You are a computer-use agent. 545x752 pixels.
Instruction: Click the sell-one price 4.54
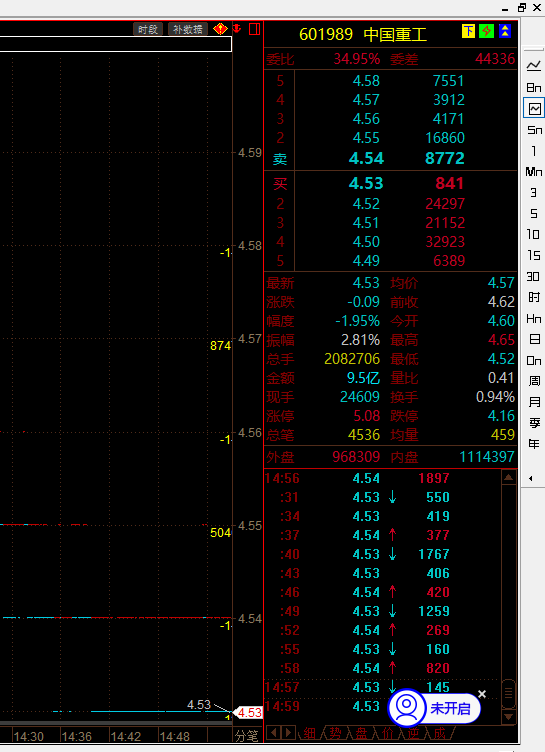tap(366, 158)
